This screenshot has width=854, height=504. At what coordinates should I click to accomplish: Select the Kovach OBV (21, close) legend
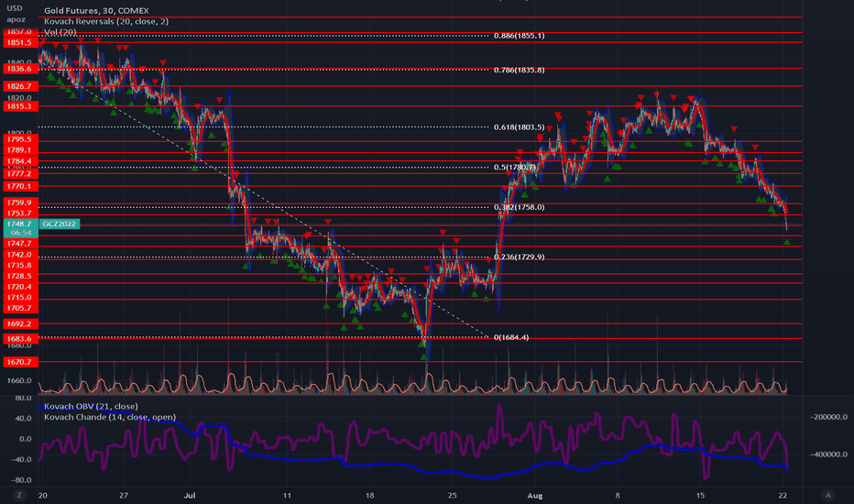tap(91, 407)
